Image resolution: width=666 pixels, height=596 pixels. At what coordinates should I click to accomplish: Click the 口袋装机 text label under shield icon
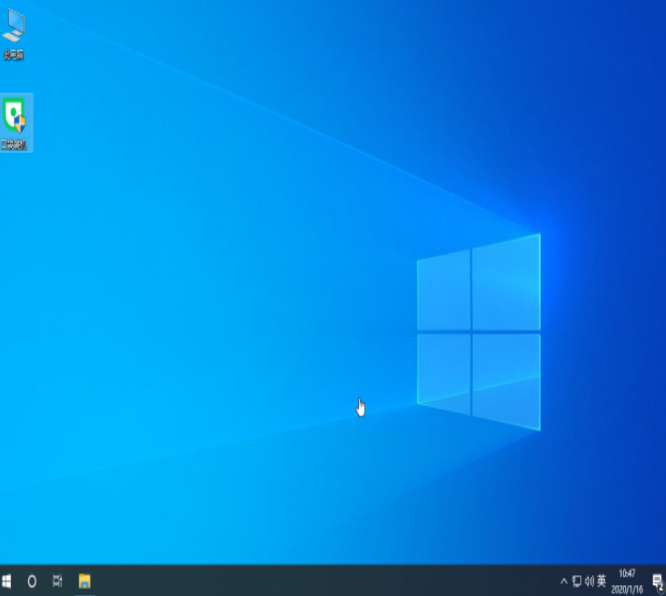(x=14, y=145)
